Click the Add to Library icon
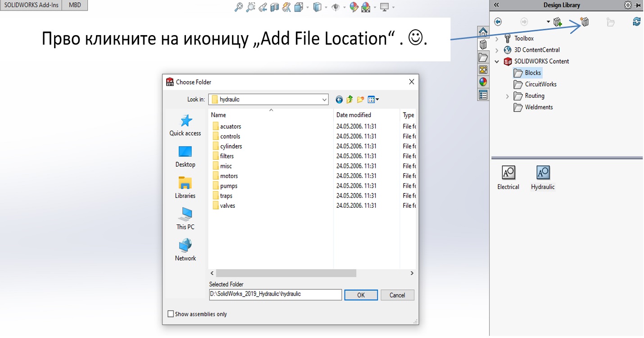The image size is (644, 338). click(x=558, y=22)
